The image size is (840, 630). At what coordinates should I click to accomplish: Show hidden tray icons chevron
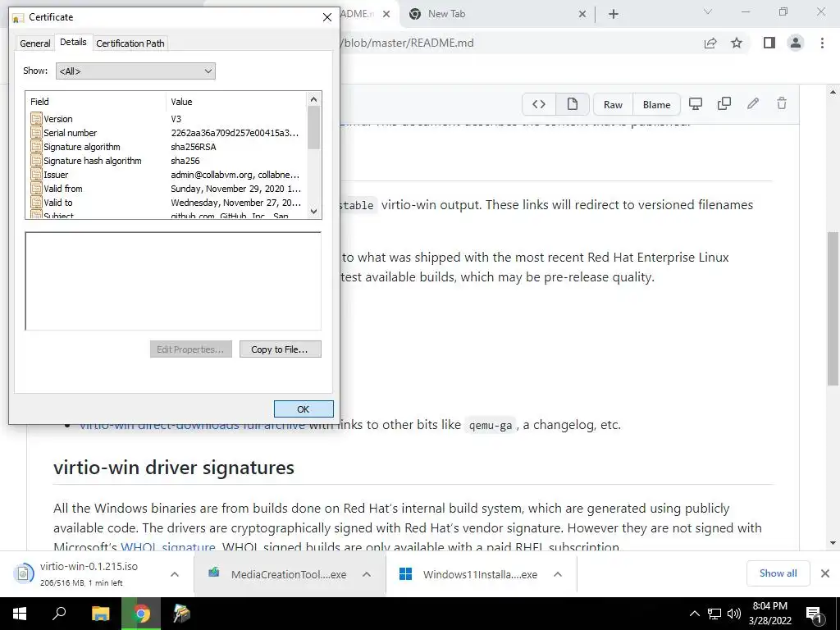pos(694,614)
